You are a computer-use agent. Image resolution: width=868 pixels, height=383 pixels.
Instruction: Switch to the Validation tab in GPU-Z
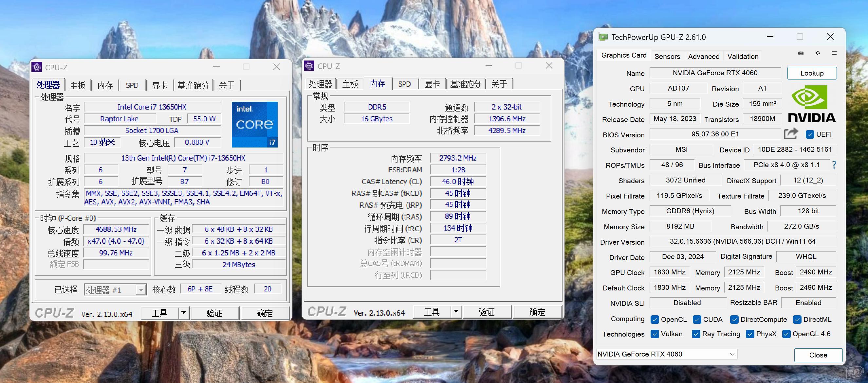point(743,56)
